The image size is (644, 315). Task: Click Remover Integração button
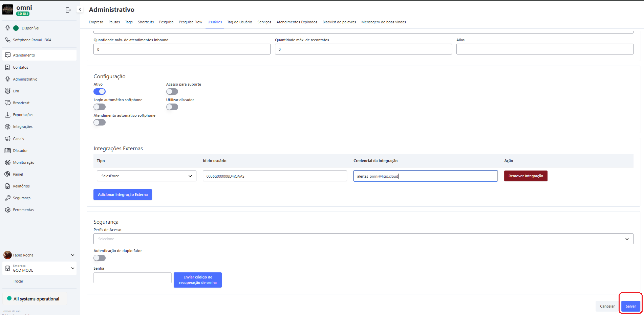[525, 176]
